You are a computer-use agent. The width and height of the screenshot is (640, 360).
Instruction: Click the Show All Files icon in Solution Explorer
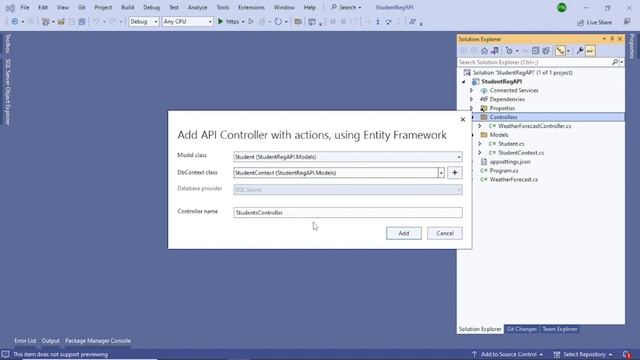click(x=546, y=51)
